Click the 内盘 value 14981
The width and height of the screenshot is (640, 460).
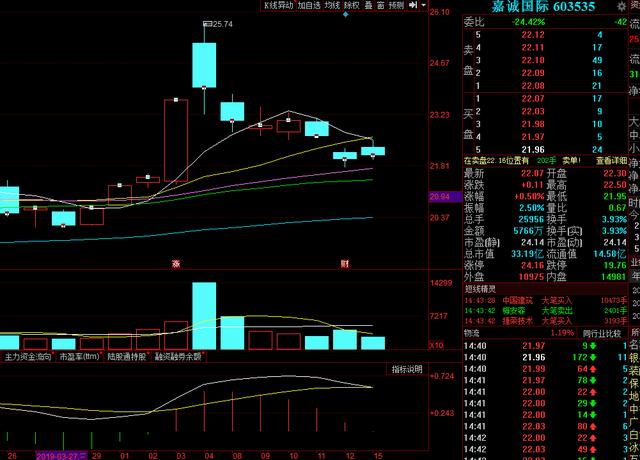[613, 277]
